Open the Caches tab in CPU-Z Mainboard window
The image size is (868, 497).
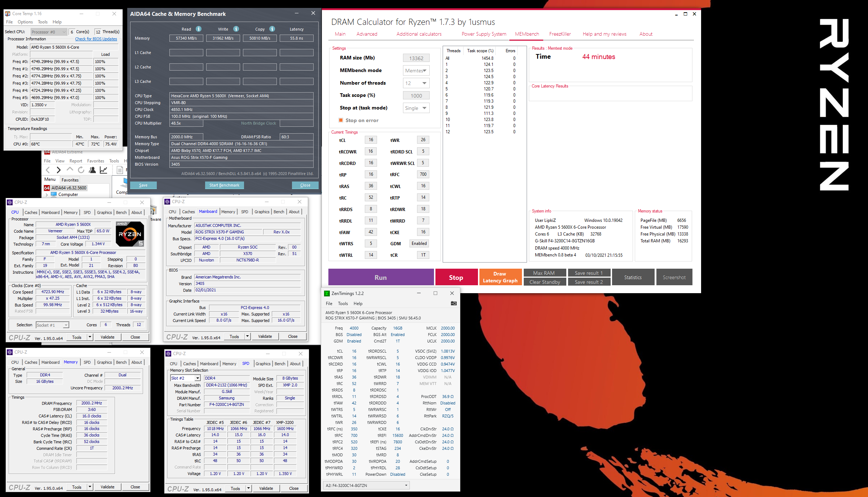[x=188, y=212]
